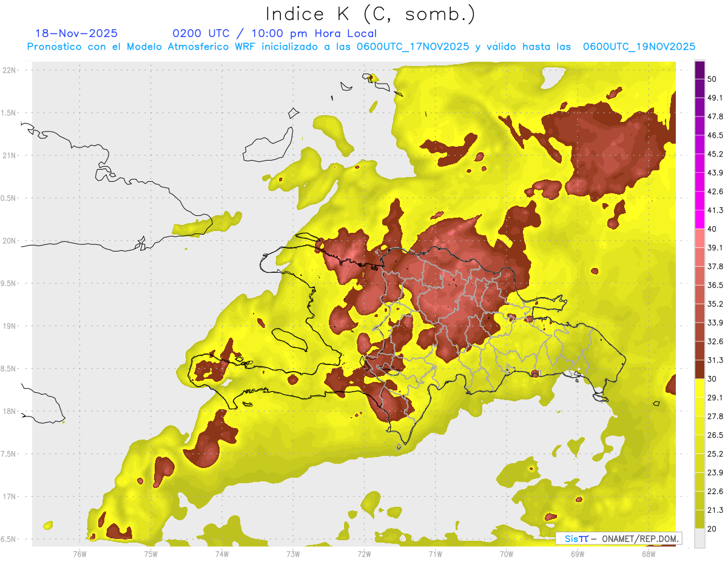
Task: Pick the dark brown swatch between 30 and 31.3
Action: click(699, 369)
